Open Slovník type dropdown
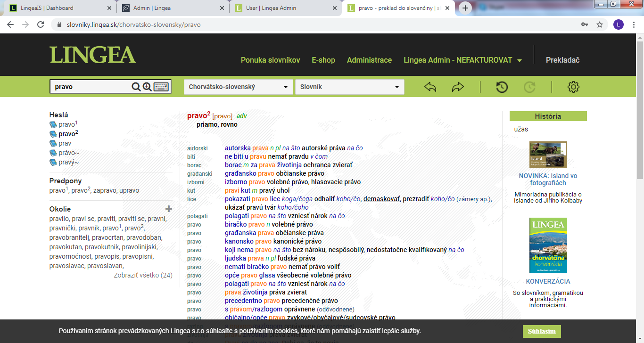 click(x=350, y=87)
